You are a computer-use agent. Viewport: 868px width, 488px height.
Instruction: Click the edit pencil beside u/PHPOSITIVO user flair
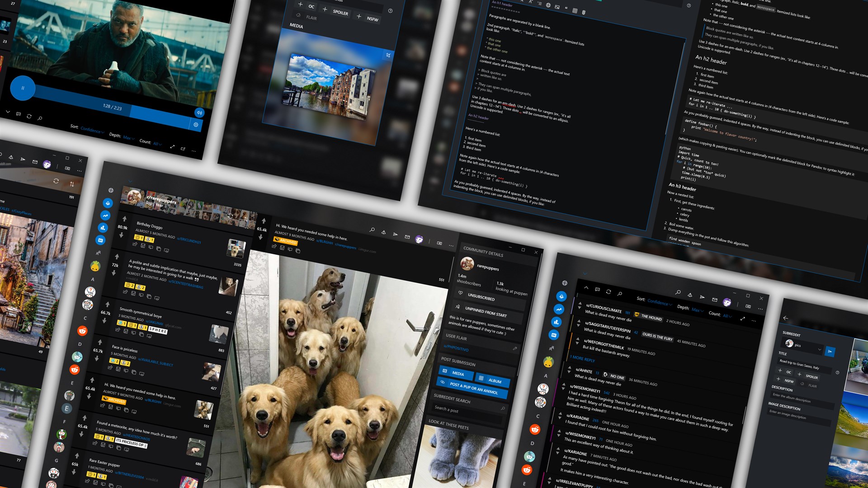[x=514, y=348]
